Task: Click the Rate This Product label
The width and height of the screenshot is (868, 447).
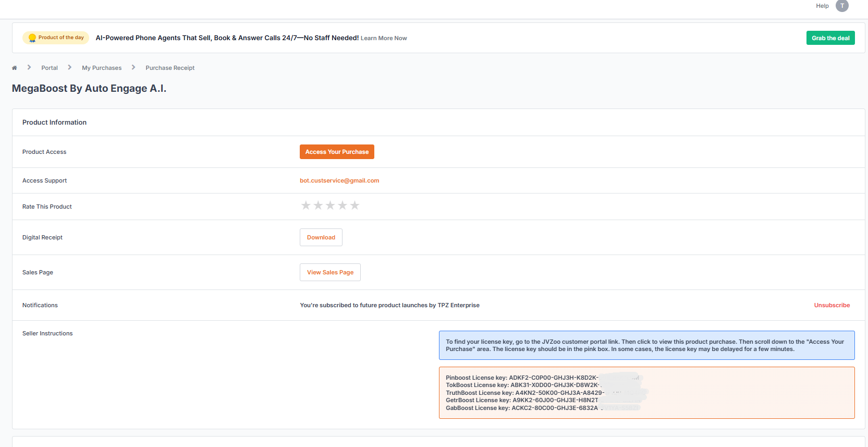Action: click(x=47, y=207)
